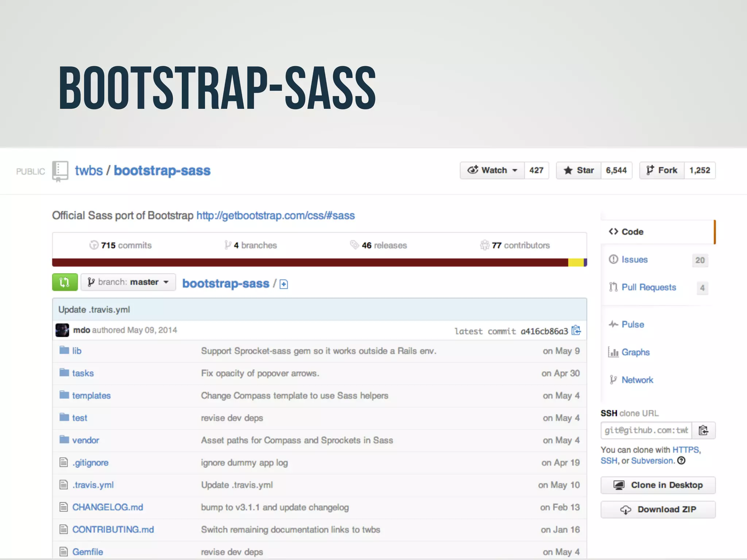This screenshot has height=560, width=747.
Task: Open 'ignore dummy app log' commit message
Action: coord(244,463)
